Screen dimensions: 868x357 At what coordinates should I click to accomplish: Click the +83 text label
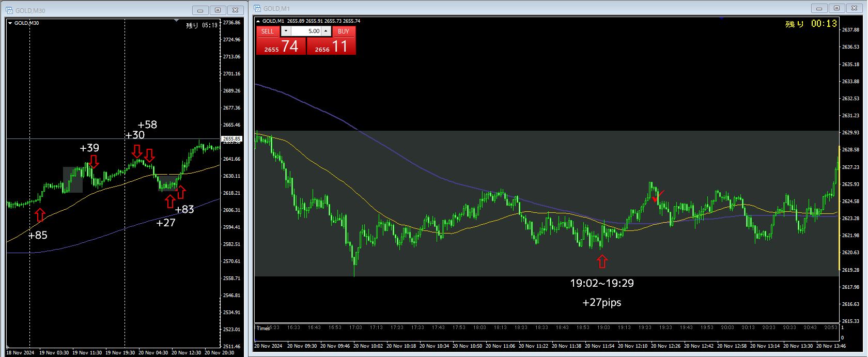[x=184, y=209]
